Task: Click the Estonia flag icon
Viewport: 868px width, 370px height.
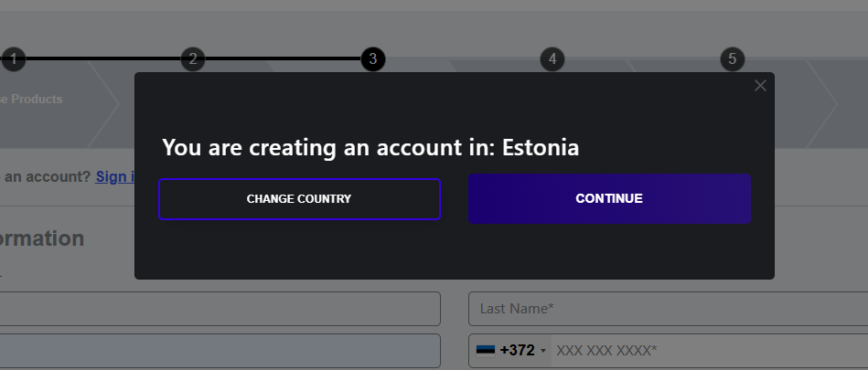Action: tap(486, 351)
